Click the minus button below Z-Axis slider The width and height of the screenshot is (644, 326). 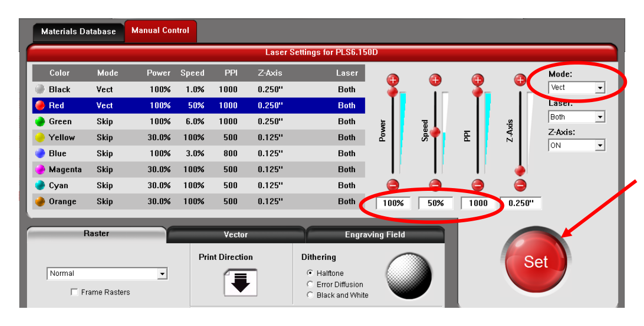[520, 185]
